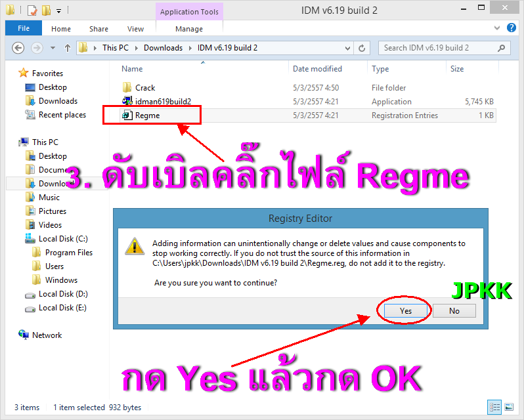The image size is (524, 420).
Task: Open the Properties quick access toolbar icon
Action: 32,10
